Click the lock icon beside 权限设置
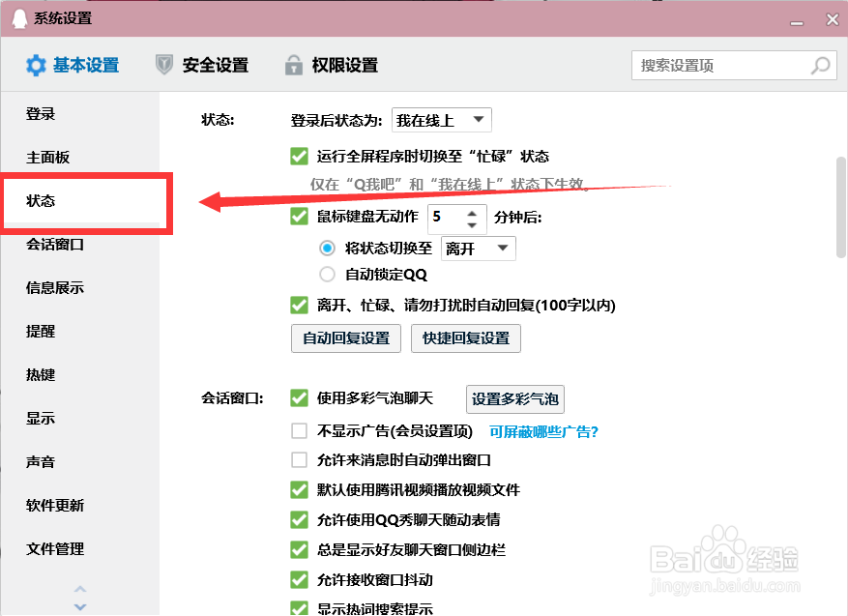Image resolution: width=848 pixels, height=616 pixels. tap(293, 65)
